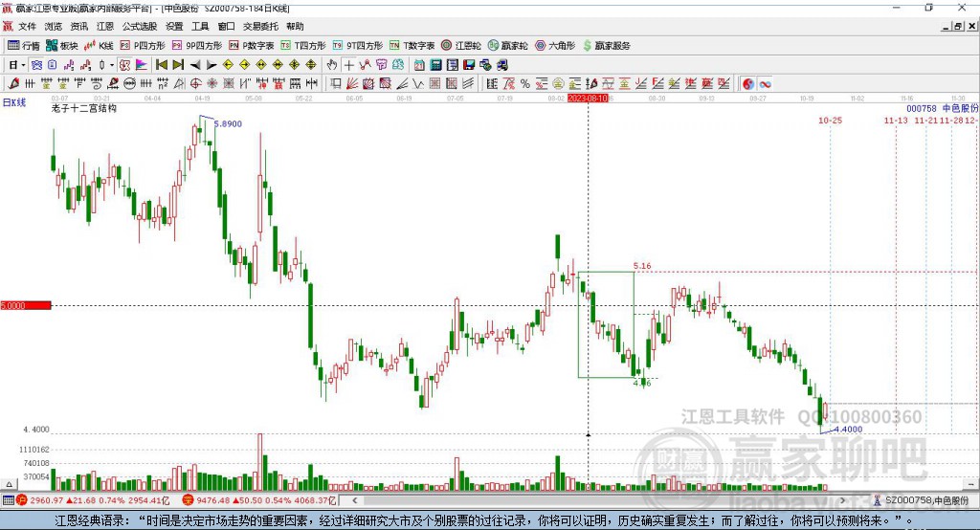Click the 000758 stock code label
Screen dimensions: 980x530
922,108
